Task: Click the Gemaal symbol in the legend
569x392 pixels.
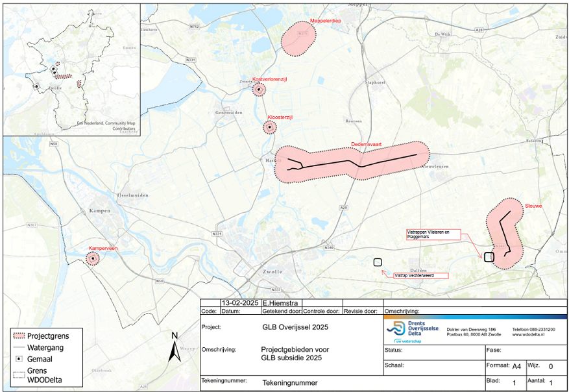Action: (x=19, y=358)
